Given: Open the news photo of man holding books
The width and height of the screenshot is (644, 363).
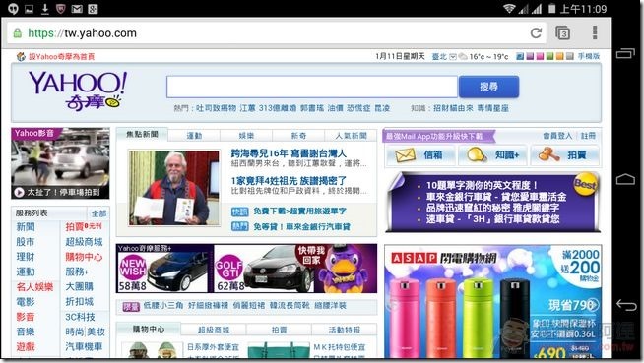Looking at the screenshot, I should [x=174, y=188].
